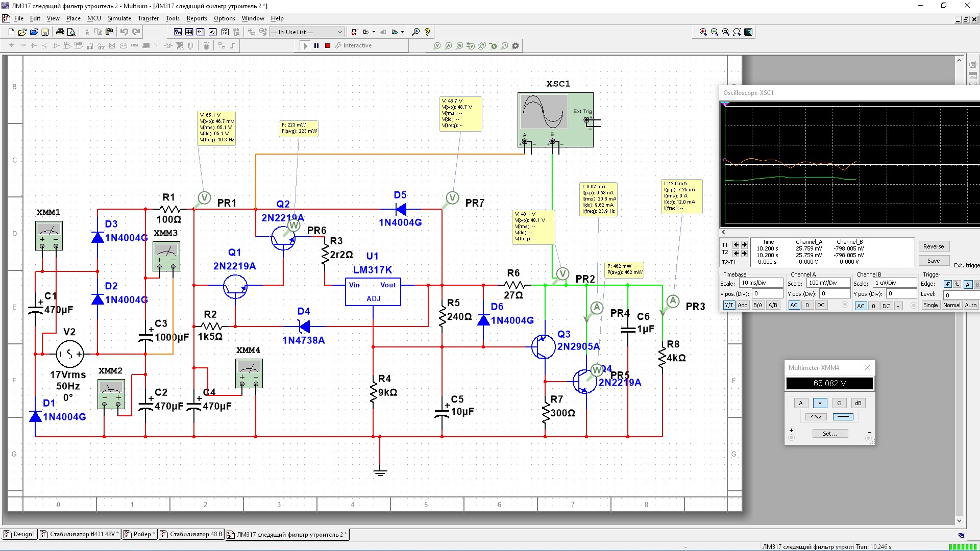Stop the simulation with the red square
The height and width of the screenshot is (551, 980).
coord(328,46)
